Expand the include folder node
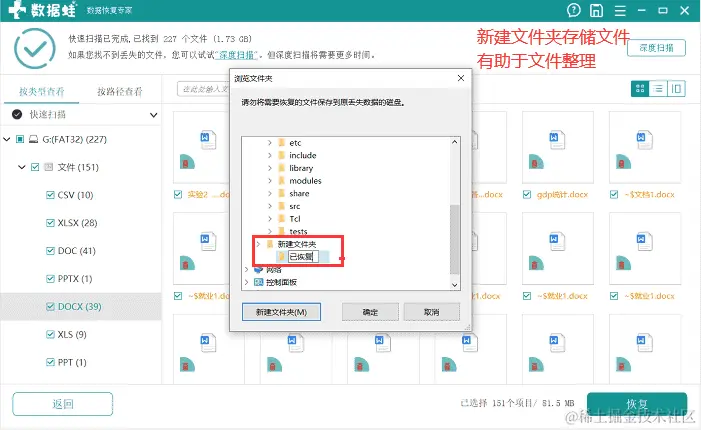 pos(270,155)
